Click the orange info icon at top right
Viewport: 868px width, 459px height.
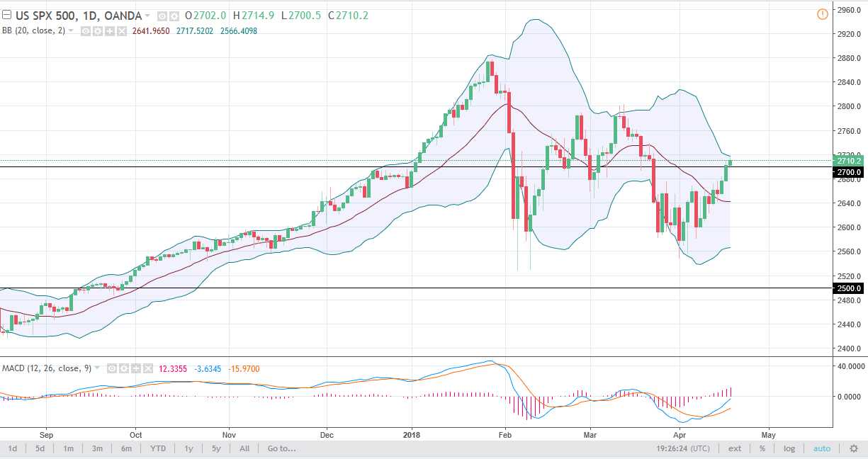pos(822,13)
